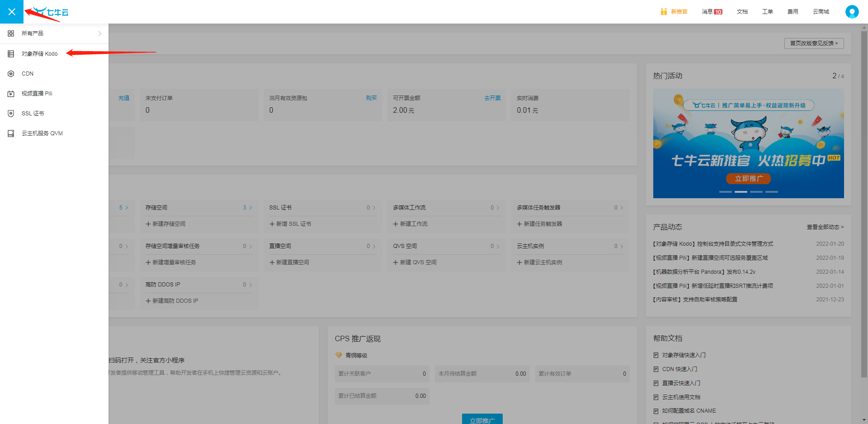The image size is (868, 424).
Task: Click the grid icon beside 所有产品
Action: point(11,33)
